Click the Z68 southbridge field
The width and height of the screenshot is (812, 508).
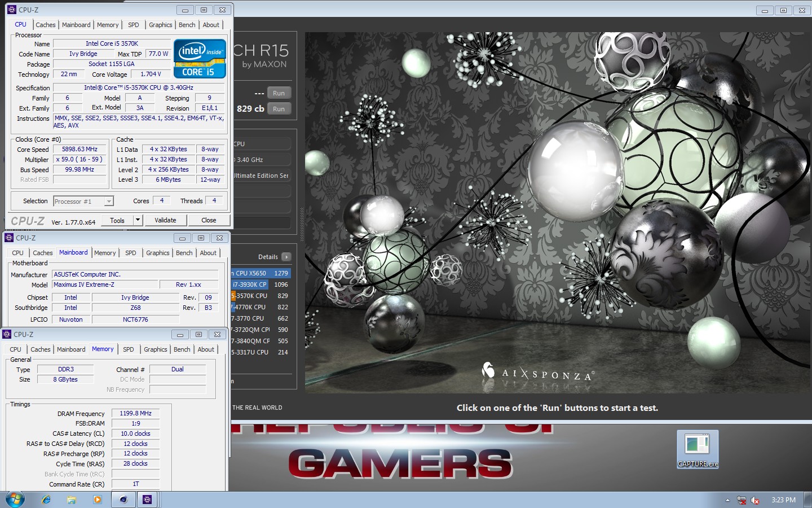coord(135,308)
